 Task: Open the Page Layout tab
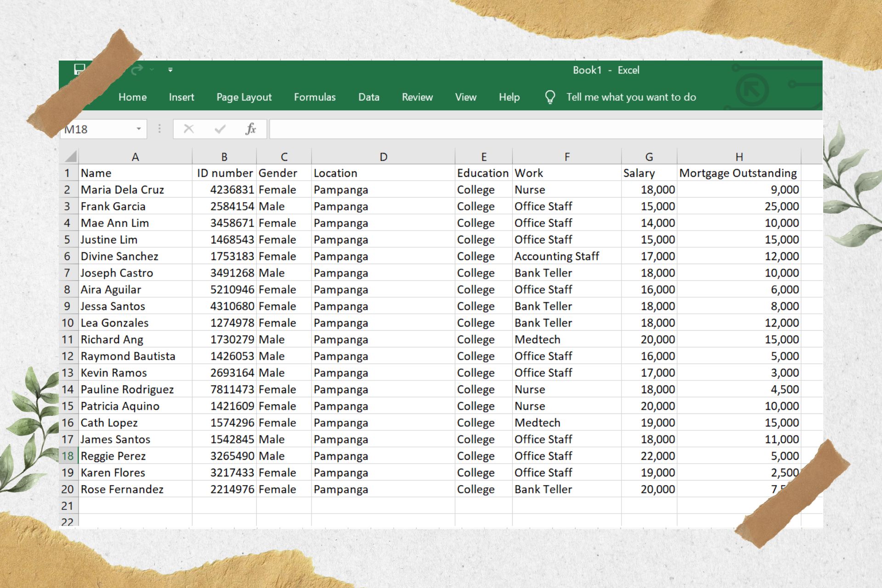(x=244, y=97)
